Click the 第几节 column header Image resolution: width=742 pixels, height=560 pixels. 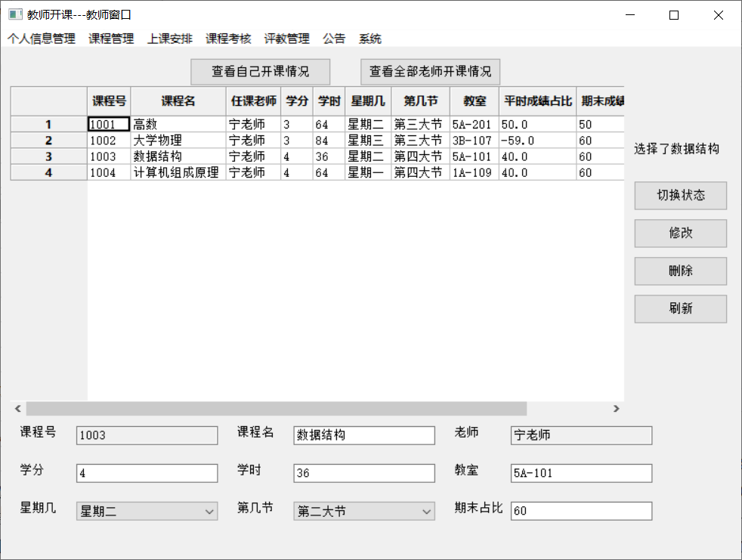coord(421,101)
